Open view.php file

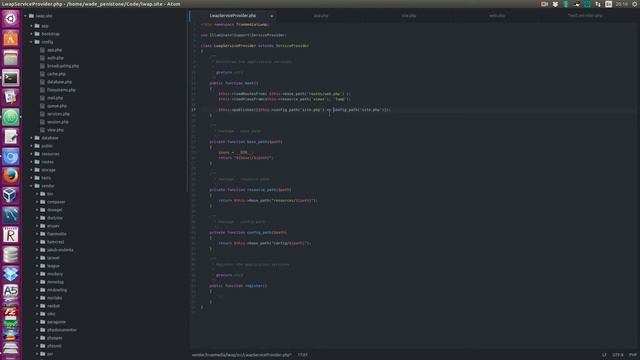(x=55, y=130)
